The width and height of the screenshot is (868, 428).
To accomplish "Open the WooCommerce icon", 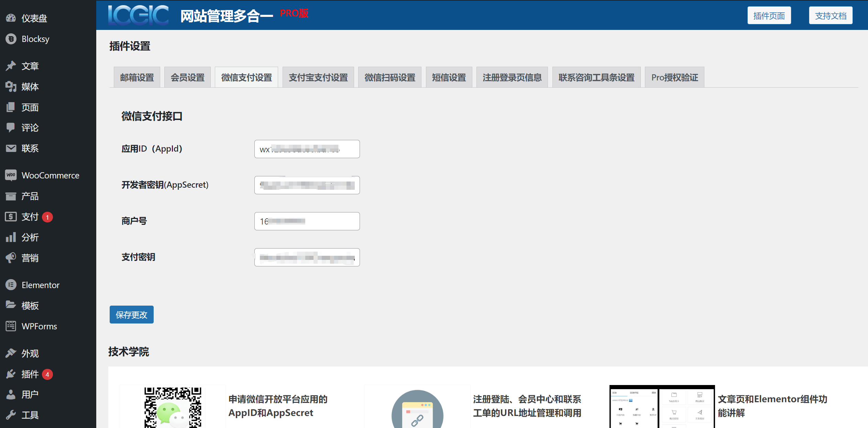I will coord(11,175).
